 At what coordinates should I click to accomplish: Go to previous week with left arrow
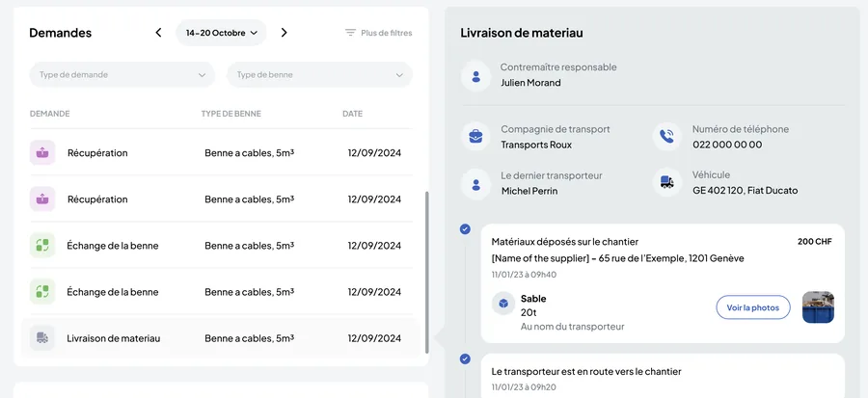coord(158,33)
